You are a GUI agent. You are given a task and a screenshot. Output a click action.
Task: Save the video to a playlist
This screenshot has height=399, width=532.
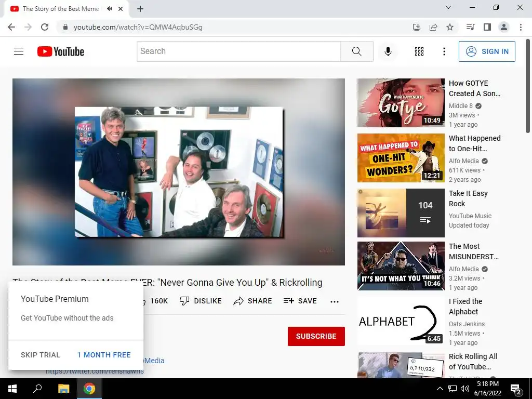[300, 301]
